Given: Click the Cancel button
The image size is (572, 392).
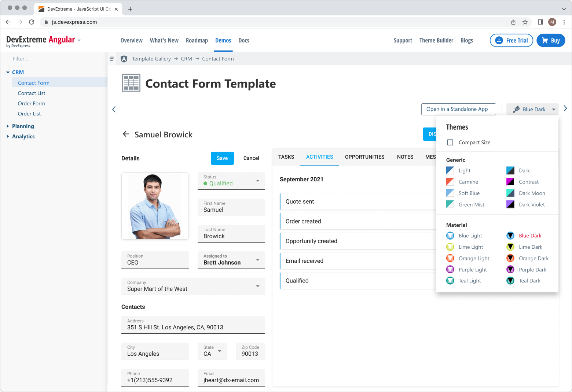Looking at the screenshot, I should pyautogui.click(x=251, y=158).
